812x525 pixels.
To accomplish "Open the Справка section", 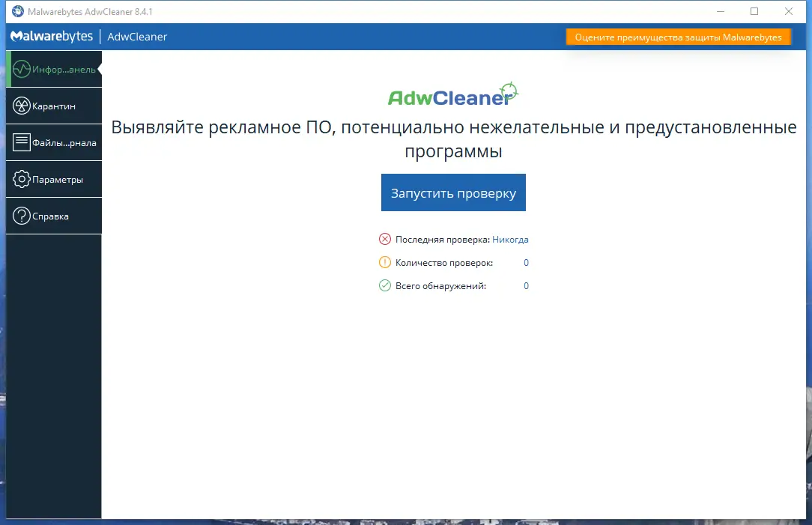I will [54, 216].
